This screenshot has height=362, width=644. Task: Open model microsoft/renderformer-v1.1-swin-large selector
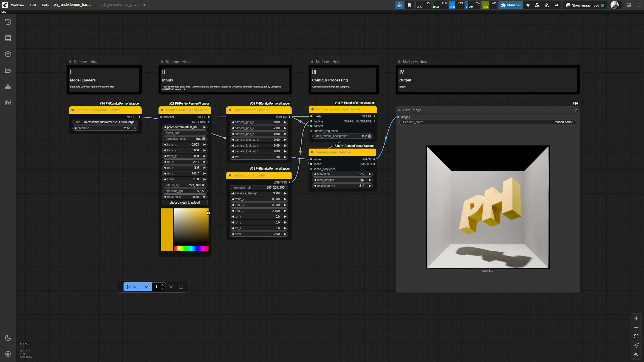pos(105,122)
